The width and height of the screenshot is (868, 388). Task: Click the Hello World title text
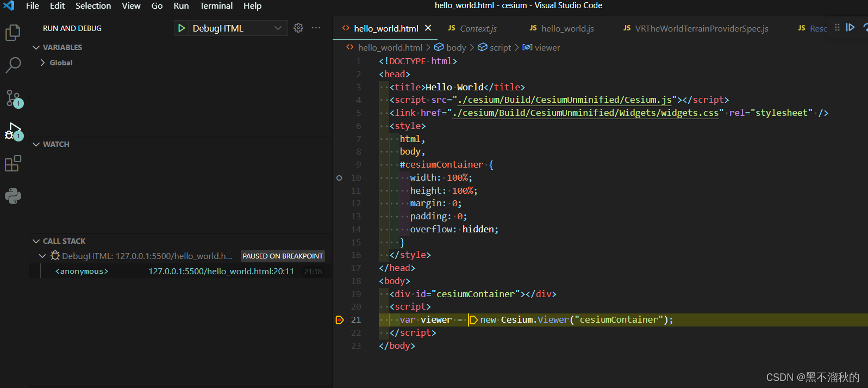pos(454,87)
